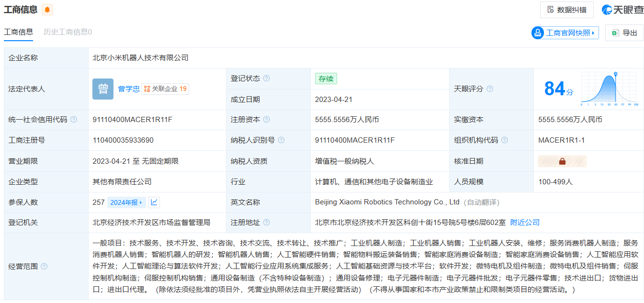The image size is (644, 303).
Task: Click help icon next to 组织机构代码
Action: point(504,140)
